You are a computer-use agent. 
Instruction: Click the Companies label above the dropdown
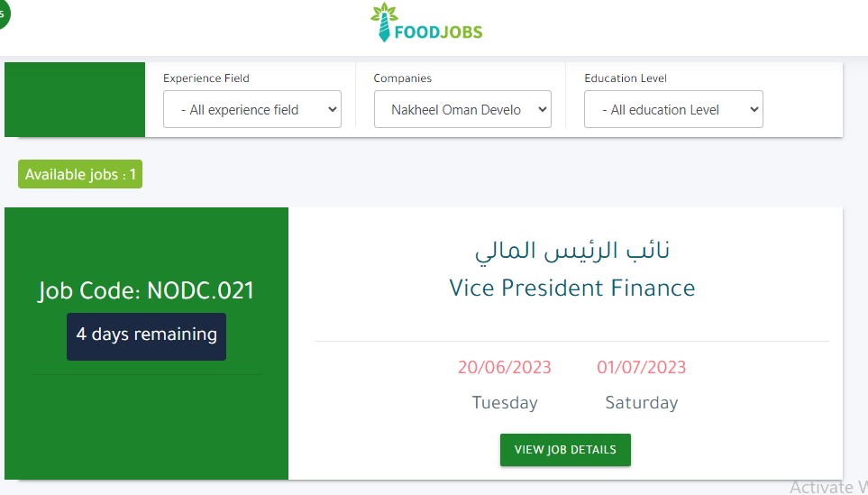(x=402, y=78)
